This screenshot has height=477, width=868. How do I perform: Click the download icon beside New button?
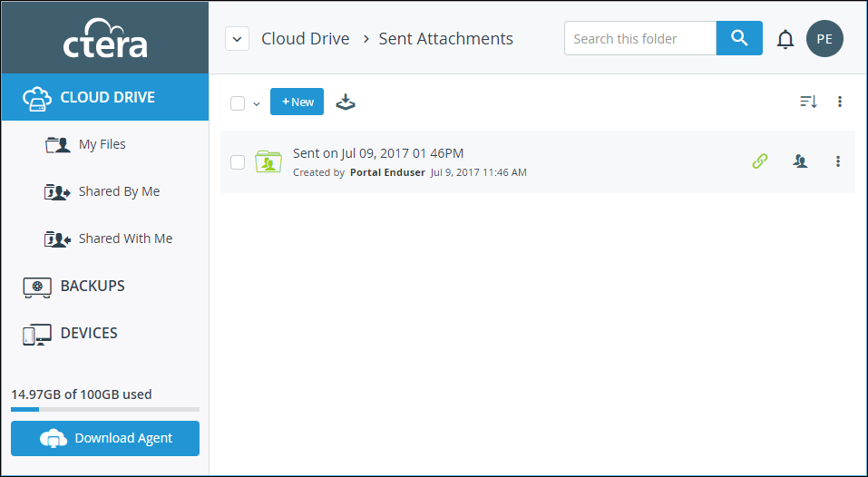tap(346, 102)
